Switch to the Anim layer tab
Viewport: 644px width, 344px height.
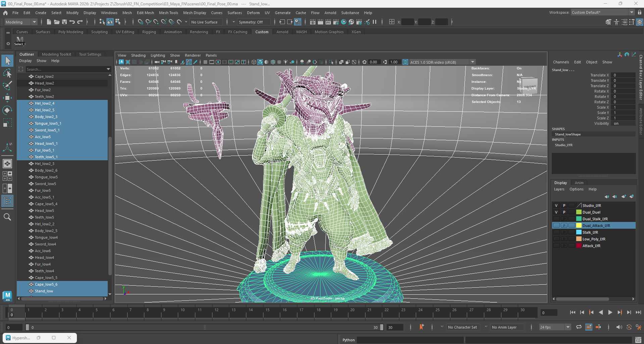point(579,183)
